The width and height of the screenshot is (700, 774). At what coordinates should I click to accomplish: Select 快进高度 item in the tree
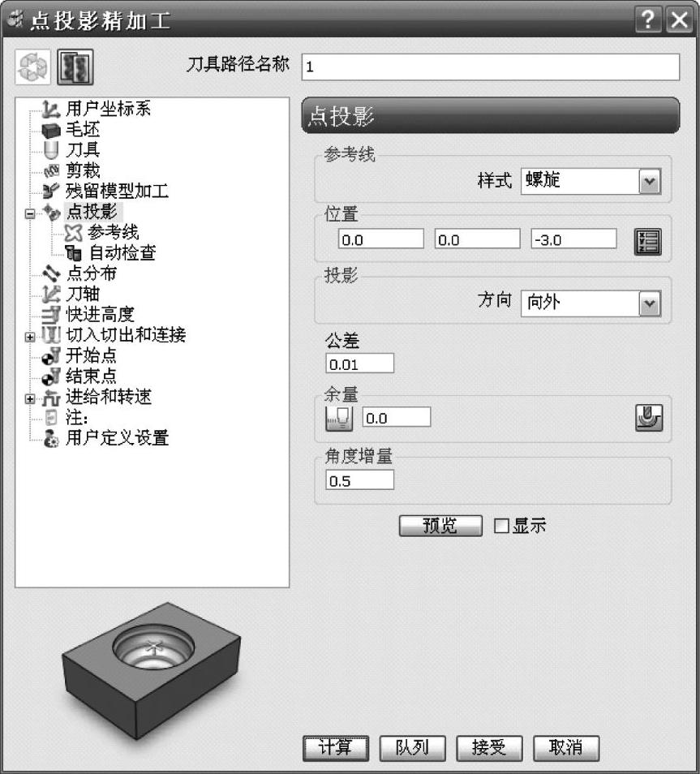pyautogui.click(x=101, y=314)
